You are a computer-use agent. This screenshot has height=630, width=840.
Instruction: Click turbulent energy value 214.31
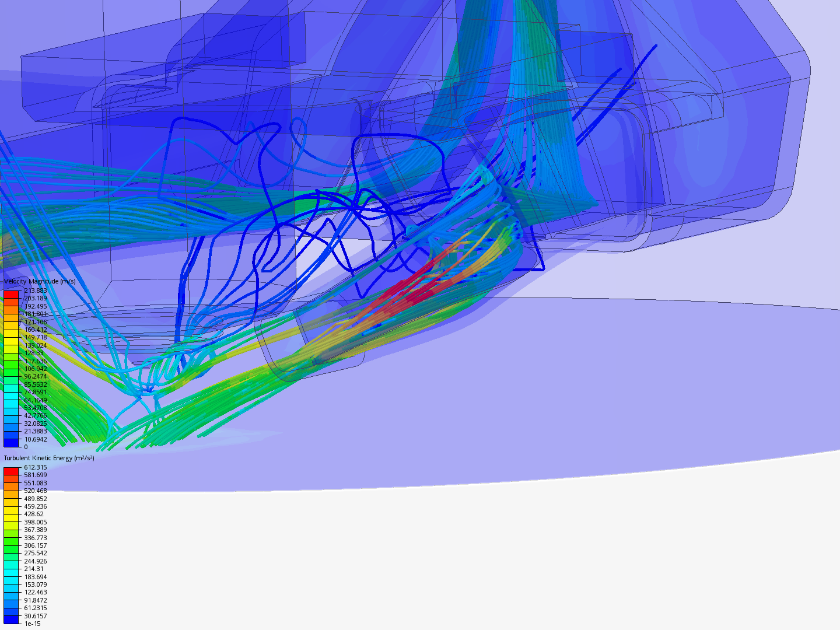pyautogui.click(x=34, y=569)
